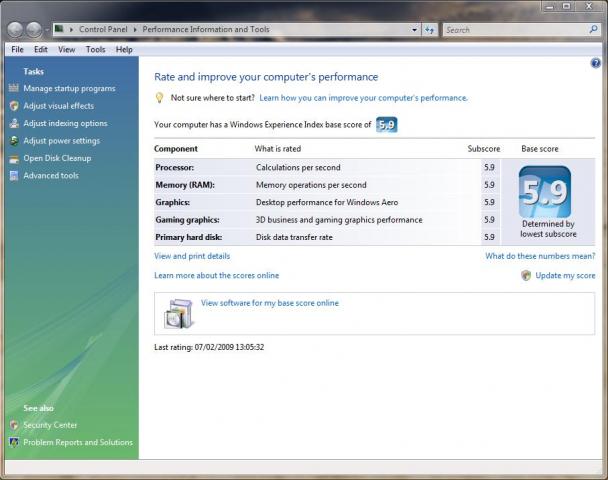
Task: Open the File menu
Action: pos(17,50)
